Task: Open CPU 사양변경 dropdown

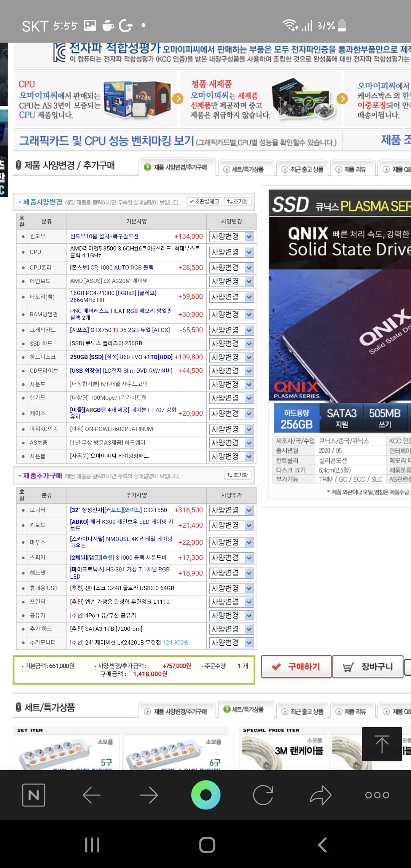Action: (x=231, y=252)
